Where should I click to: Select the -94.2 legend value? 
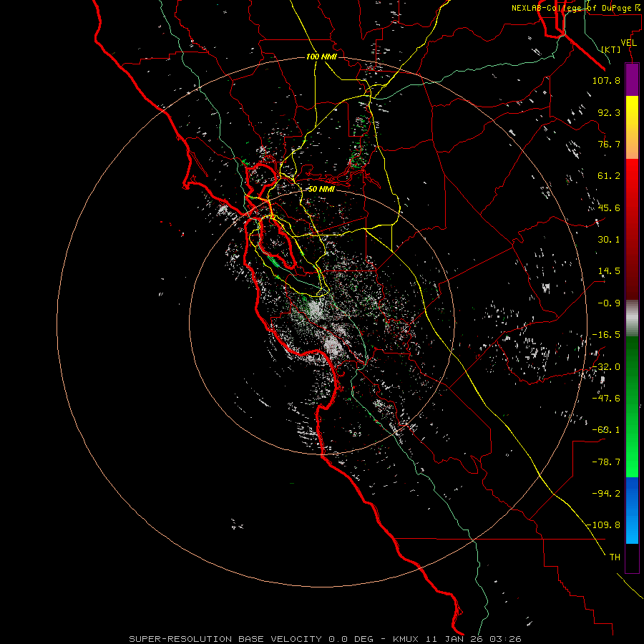coord(606,494)
